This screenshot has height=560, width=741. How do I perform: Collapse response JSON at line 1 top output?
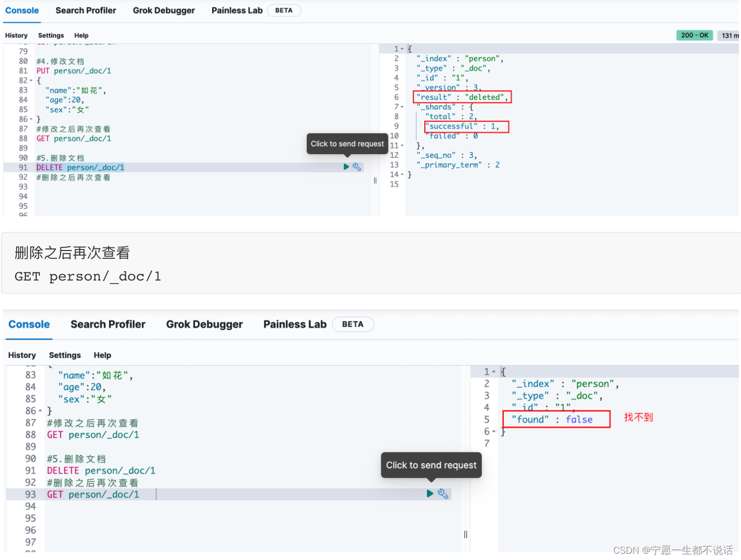pos(402,49)
